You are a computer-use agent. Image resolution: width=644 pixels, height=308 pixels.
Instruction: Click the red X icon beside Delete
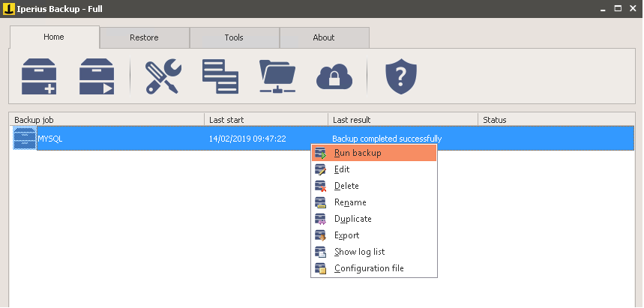[x=320, y=186]
